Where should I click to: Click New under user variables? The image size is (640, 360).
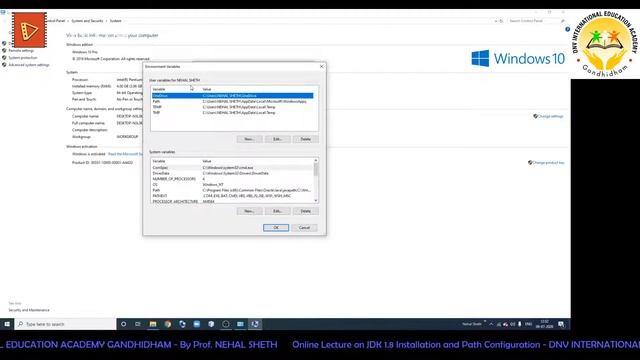(249, 139)
